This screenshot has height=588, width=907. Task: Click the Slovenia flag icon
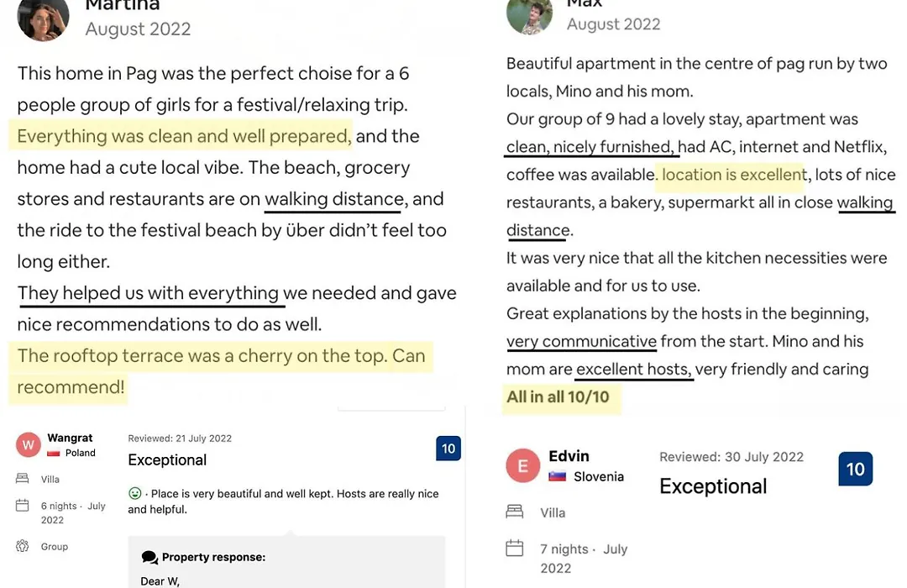(x=557, y=476)
